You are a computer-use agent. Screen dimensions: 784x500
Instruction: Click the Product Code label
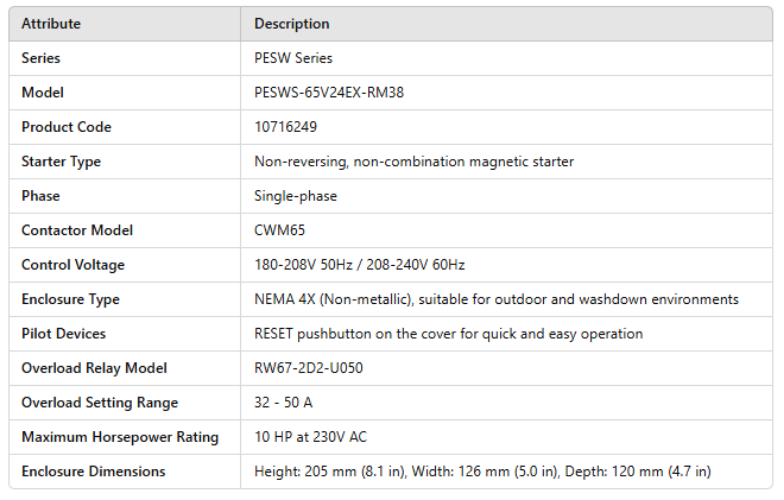coord(66,127)
